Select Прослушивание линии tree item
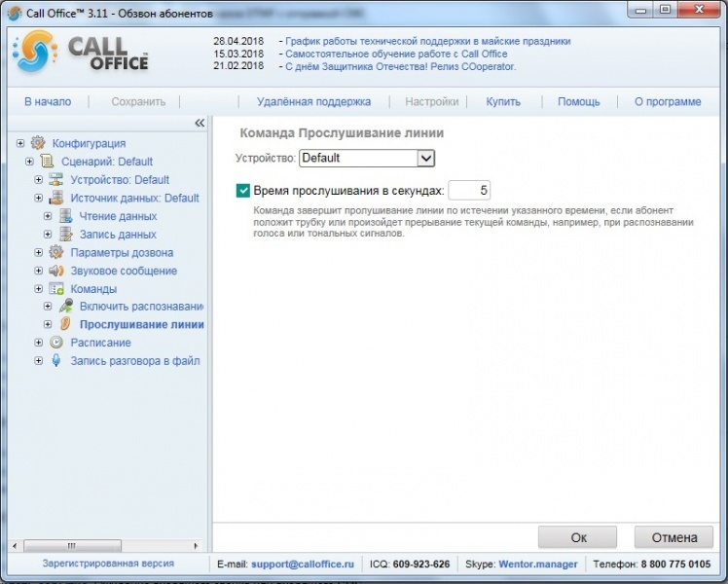Image resolution: width=728 pixels, height=584 pixels. pos(141,324)
